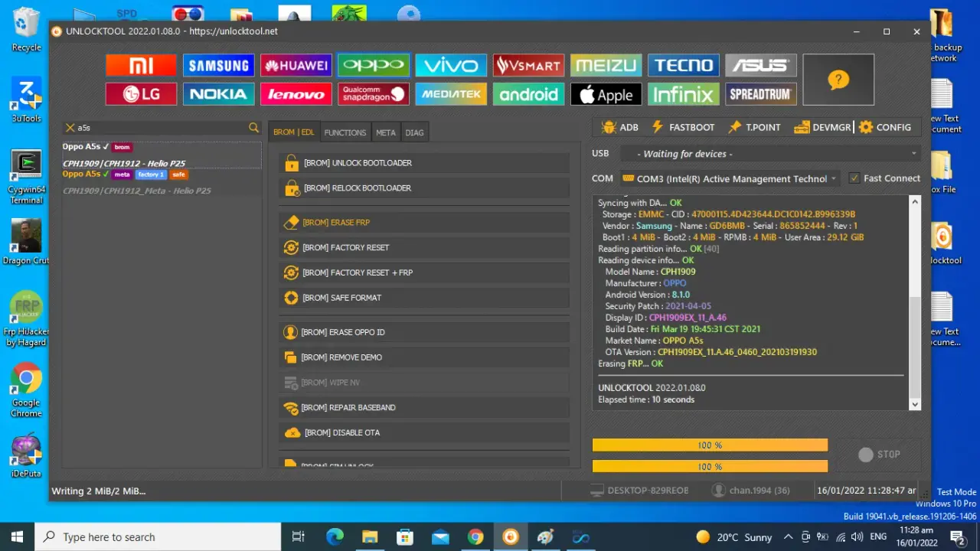Open the 3uTools desktop shortcut
The height and width of the screenshot is (551, 980).
(x=26, y=100)
